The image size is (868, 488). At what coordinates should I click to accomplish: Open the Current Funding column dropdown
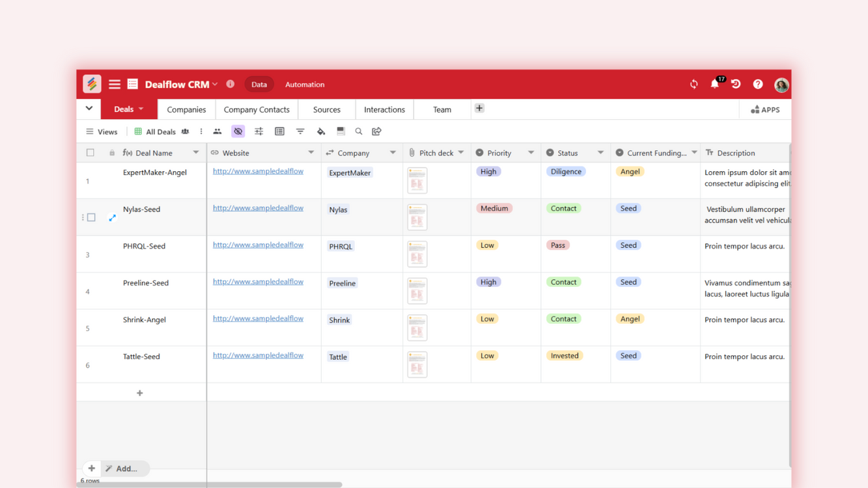[694, 153]
